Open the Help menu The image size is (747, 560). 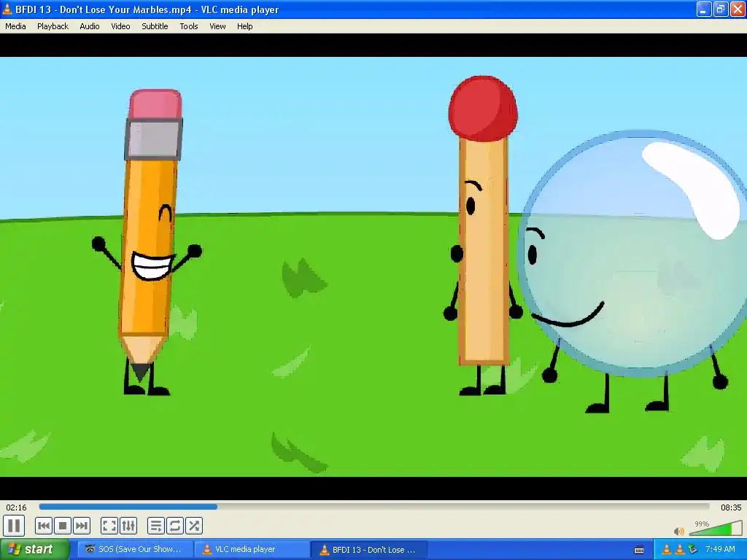(x=245, y=26)
